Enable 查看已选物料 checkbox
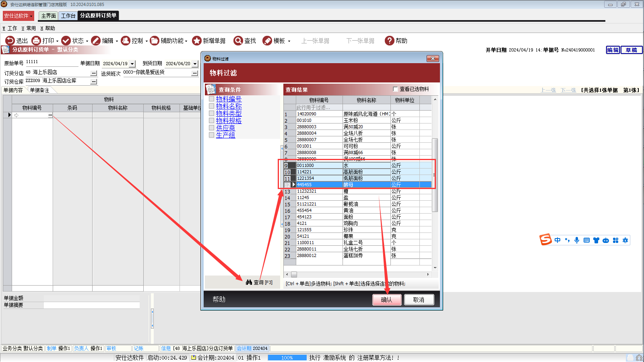 pyautogui.click(x=395, y=89)
